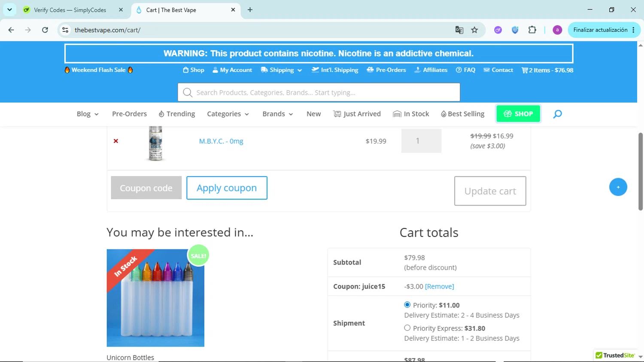Open the M.B.Y.C. product thumbnail
The image size is (644, 362).
point(155,143)
